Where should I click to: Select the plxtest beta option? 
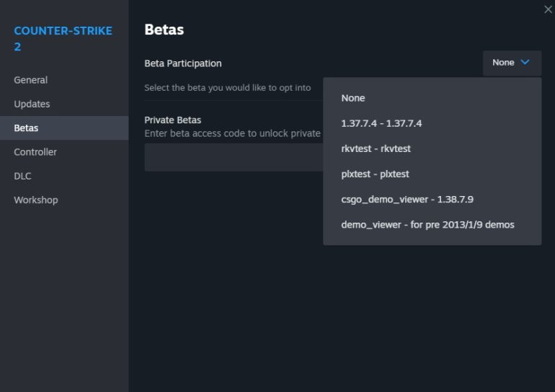tap(375, 174)
